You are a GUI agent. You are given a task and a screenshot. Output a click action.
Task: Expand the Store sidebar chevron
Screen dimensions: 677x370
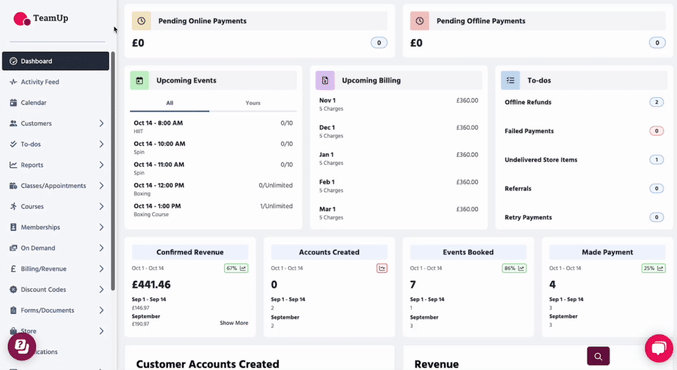coord(101,331)
